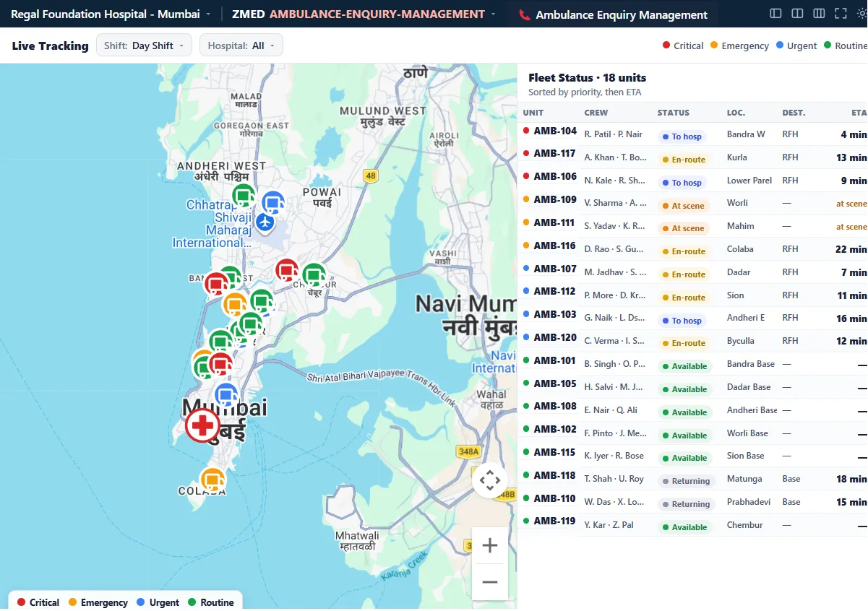This screenshot has height=611, width=868.
Task: Click the orange priority dot for AMB-116
Action: coord(526,246)
